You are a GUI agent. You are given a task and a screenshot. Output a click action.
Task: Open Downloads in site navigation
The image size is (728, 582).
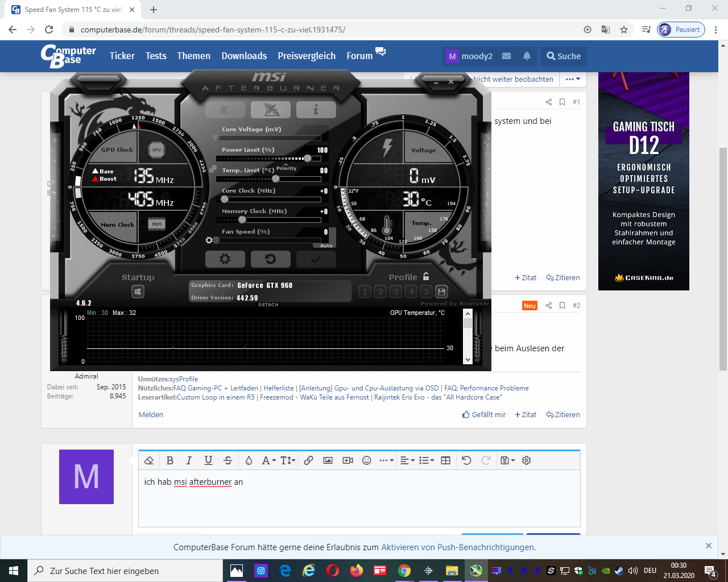click(x=244, y=56)
